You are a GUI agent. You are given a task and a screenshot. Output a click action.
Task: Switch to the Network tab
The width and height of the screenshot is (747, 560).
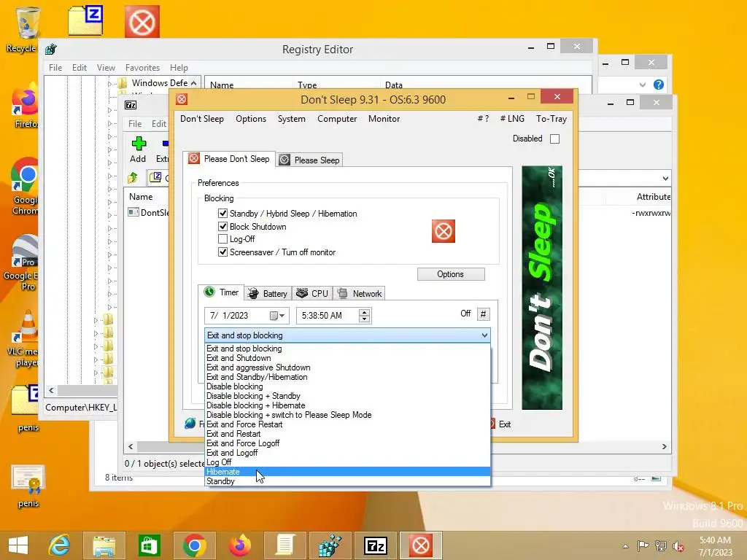click(x=360, y=293)
